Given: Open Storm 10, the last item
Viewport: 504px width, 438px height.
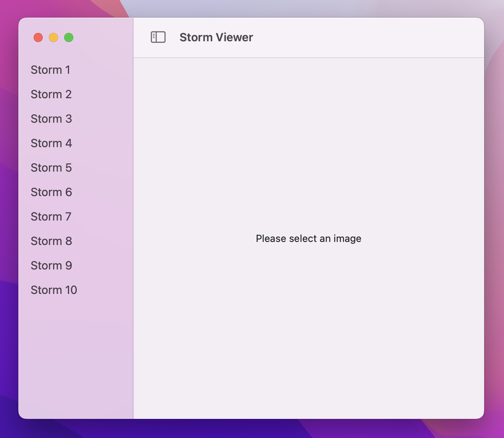Looking at the screenshot, I should coord(53,290).
